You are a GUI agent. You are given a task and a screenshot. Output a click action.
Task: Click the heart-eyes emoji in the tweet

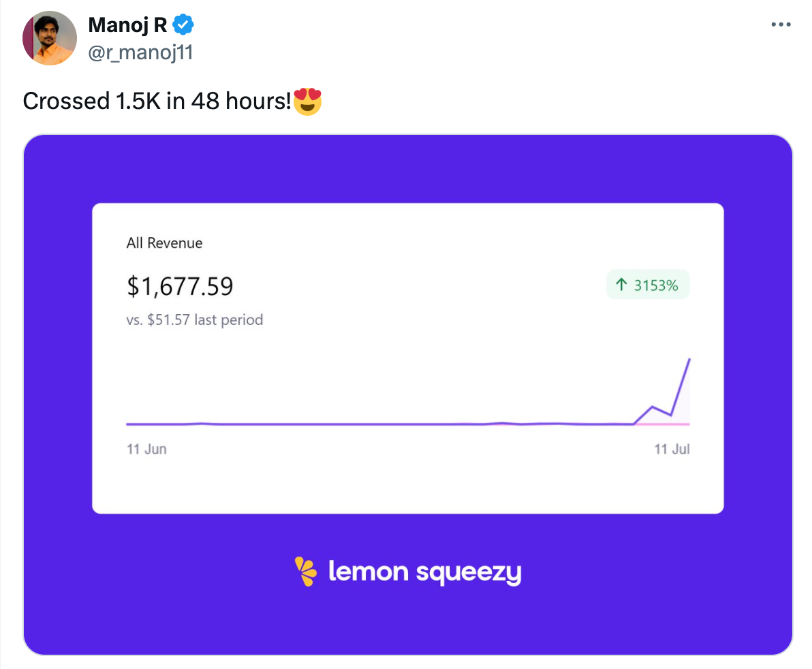pyautogui.click(x=307, y=102)
